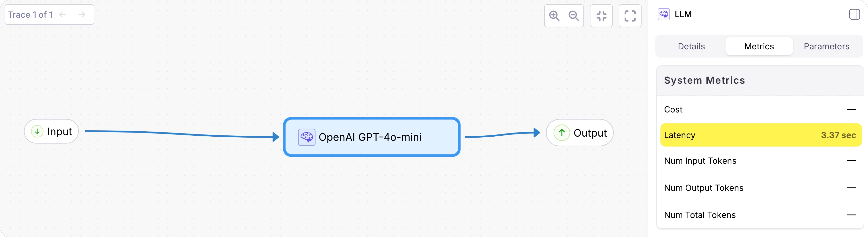Click the brain icon on the GPT-4o-mini node
Viewport: 868px width, 237px height.
306,137
